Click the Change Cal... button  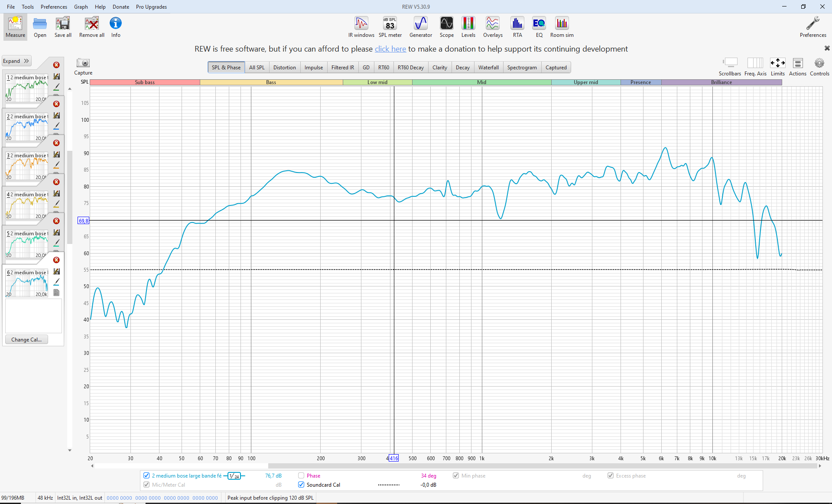(26, 339)
